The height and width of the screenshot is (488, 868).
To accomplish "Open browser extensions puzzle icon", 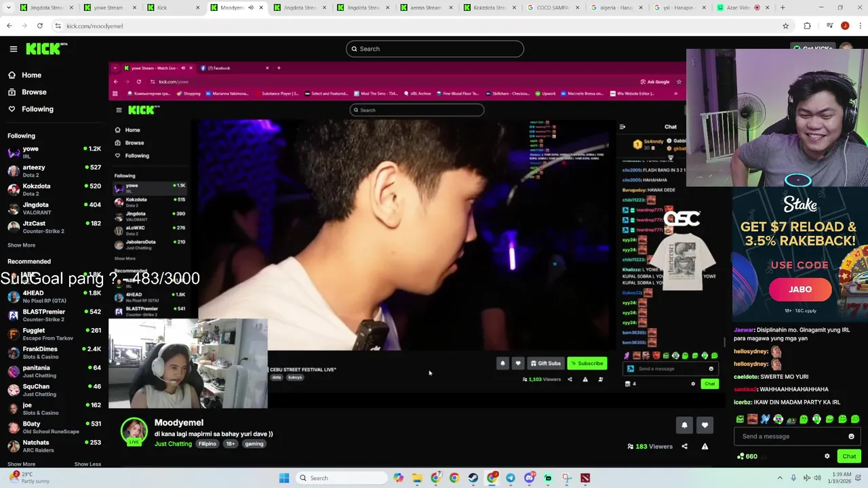I will click(x=807, y=26).
